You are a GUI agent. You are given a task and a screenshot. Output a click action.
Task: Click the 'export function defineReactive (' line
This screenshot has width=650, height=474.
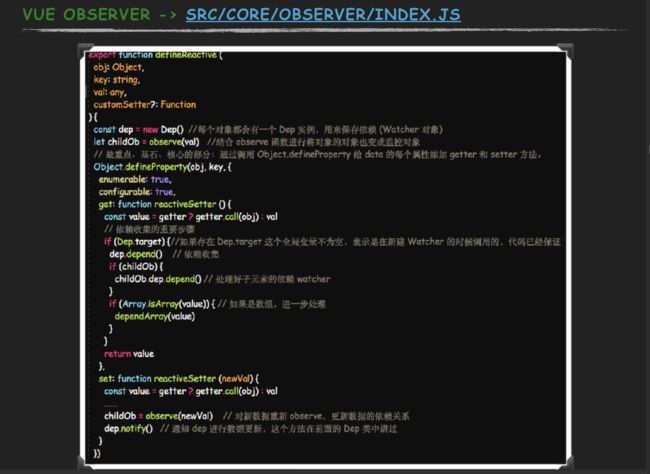(155, 55)
